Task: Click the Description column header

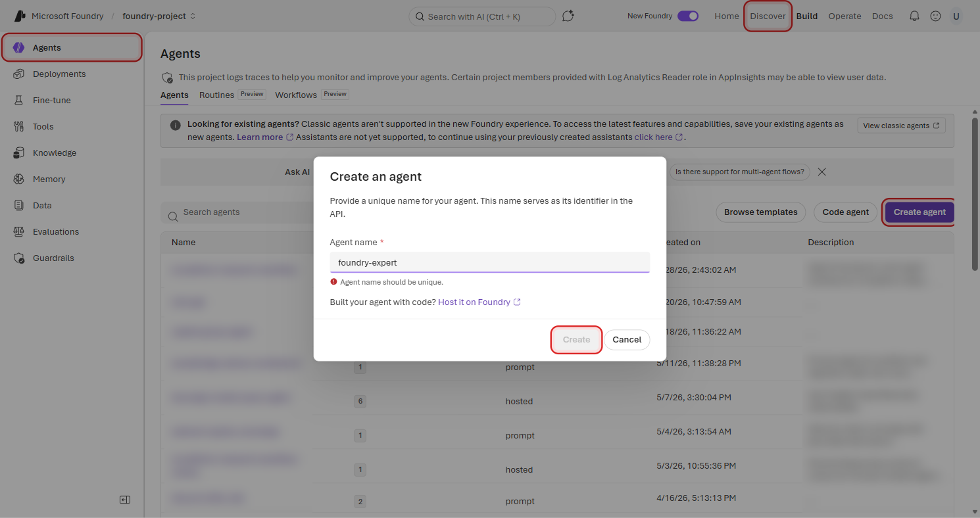Action: pos(831,243)
